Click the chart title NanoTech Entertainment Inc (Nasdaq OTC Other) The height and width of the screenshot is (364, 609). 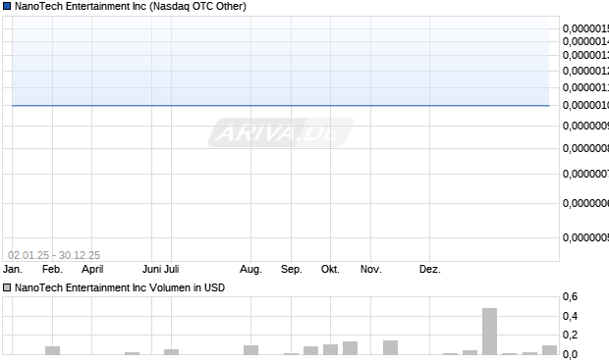131,6
